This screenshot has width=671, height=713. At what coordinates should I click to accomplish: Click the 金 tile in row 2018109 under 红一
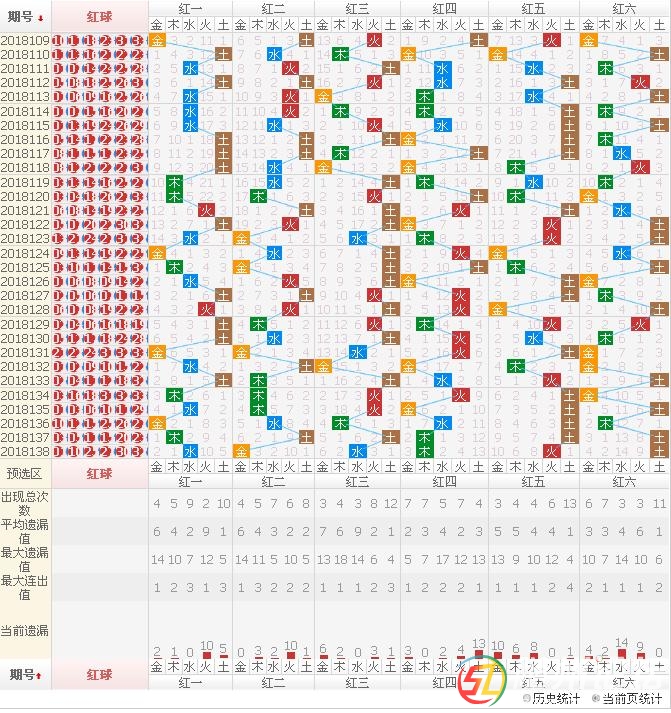157,41
